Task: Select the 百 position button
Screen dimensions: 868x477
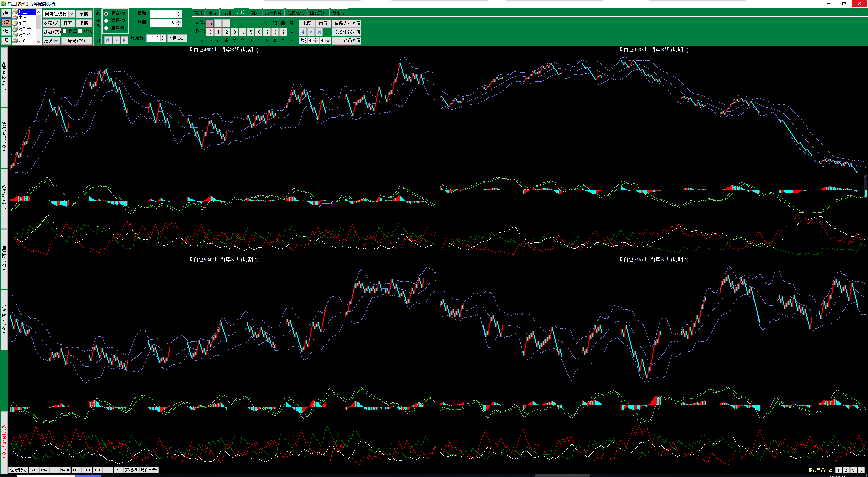Action: point(210,23)
